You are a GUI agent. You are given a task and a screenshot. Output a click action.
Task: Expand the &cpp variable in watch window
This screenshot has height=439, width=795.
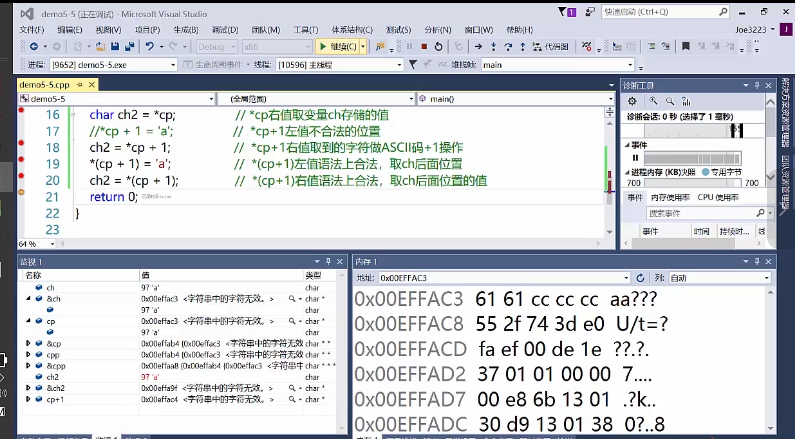(28, 365)
